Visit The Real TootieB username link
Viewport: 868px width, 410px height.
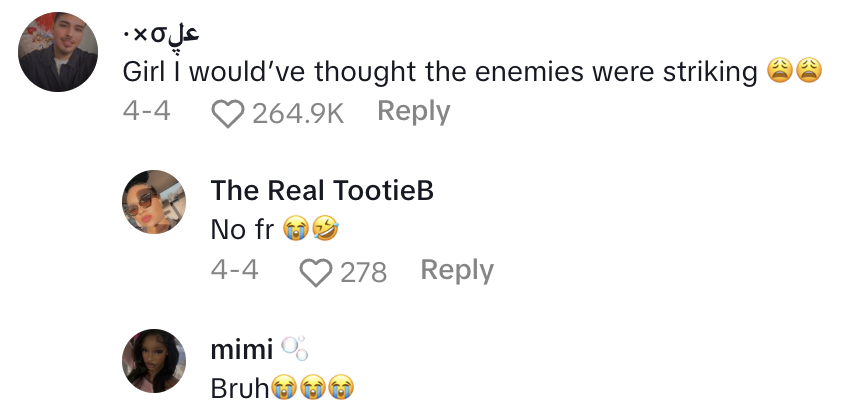(322, 191)
